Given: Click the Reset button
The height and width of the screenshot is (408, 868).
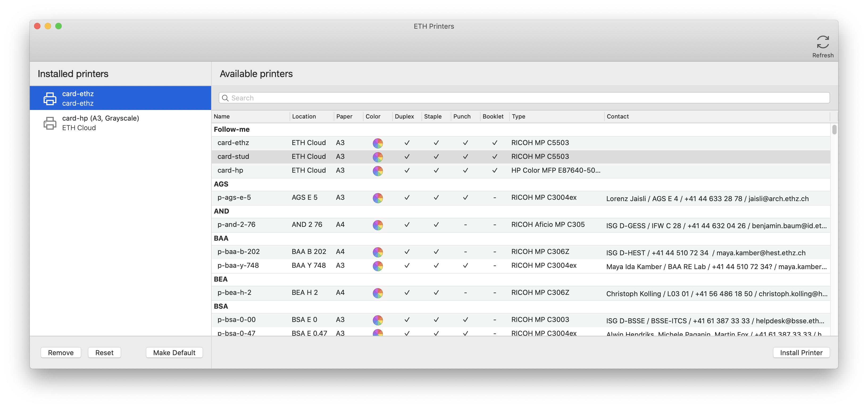Looking at the screenshot, I should 104,352.
